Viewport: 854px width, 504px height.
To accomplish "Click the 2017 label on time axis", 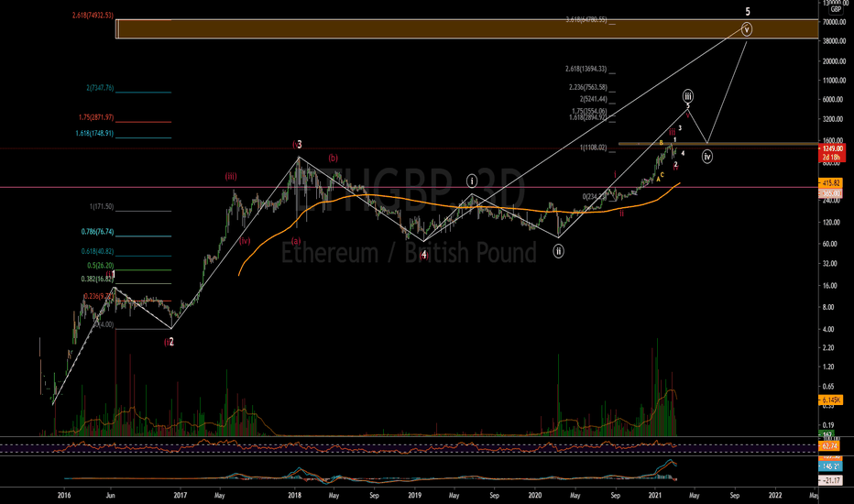I will [180, 495].
